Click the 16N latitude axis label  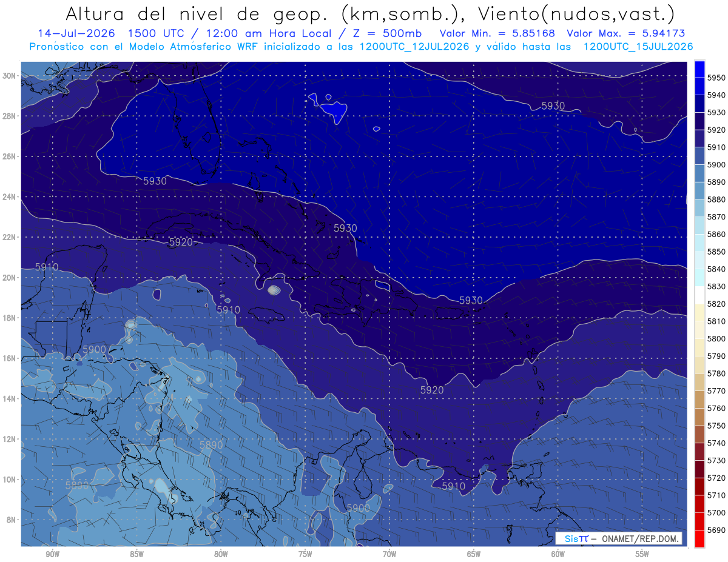coord(9,358)
